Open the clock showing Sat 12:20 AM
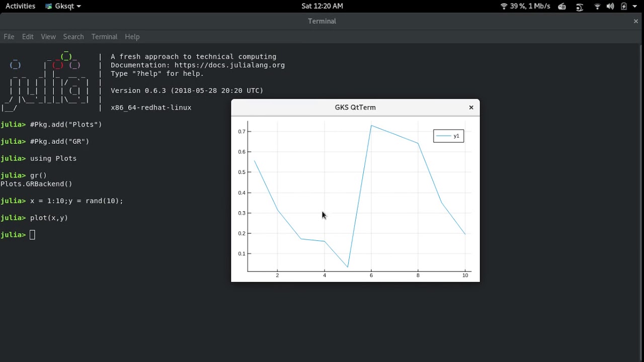The width and height of the screenshot is (644, 362). coord(322,6)
